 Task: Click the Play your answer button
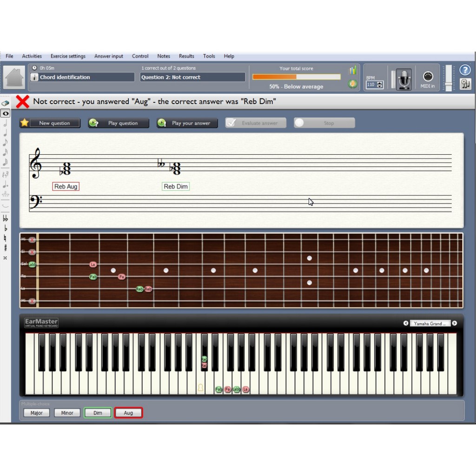(187, 123)
